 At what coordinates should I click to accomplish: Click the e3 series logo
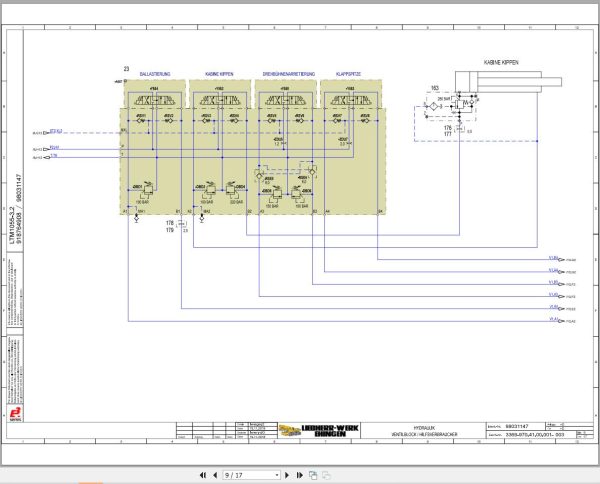point(15,413)
